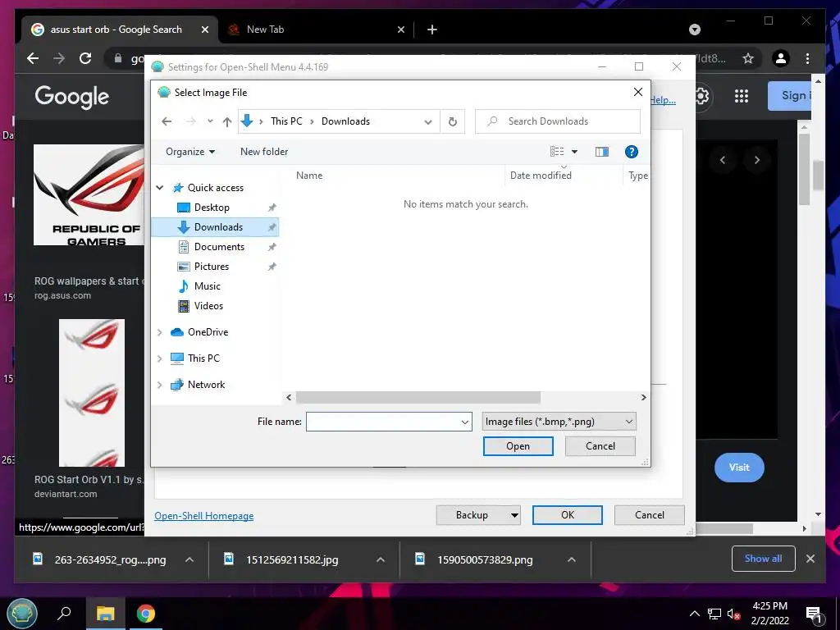The image size is (840, 630).
Task: Open the Image files type filter dropdown
Action: point(559,422)
